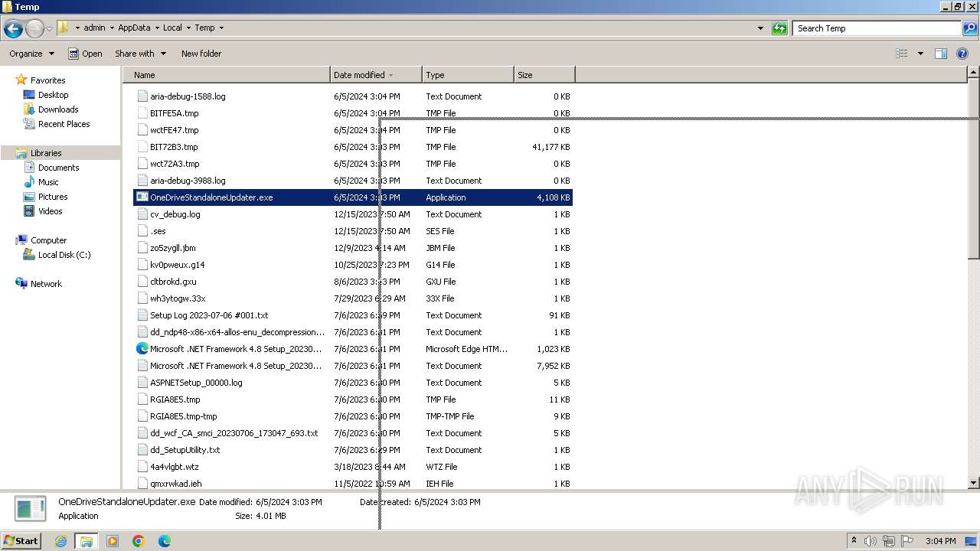Launch Internet Explorer from the taskbar
The image size is (980, 551).
[61, 541]
